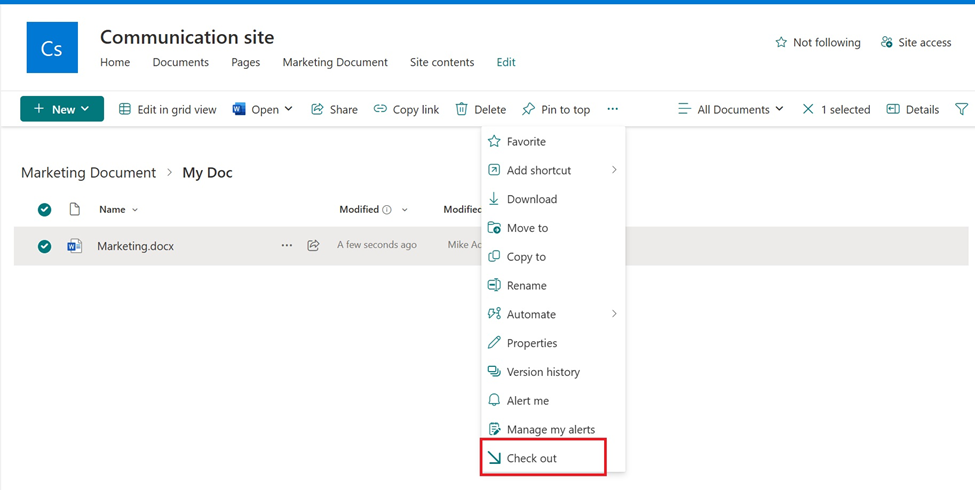Screen dimensions: 975x490
Task: Click the Edit in grid view button
Action: pyautogui.click(x=167, y=109)
